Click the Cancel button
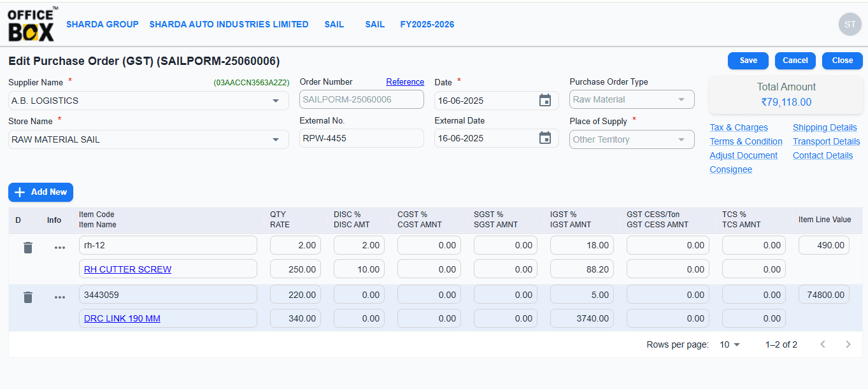 click(x=795, y=60)
